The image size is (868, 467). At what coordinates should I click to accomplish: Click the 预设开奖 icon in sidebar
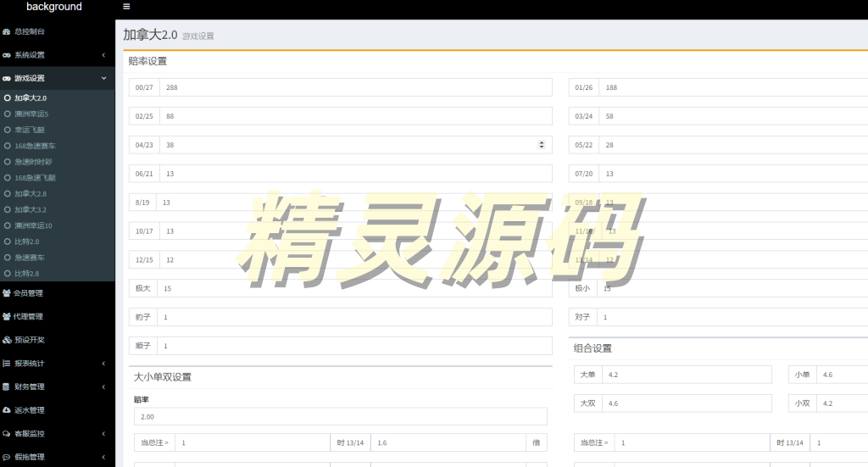7,340
